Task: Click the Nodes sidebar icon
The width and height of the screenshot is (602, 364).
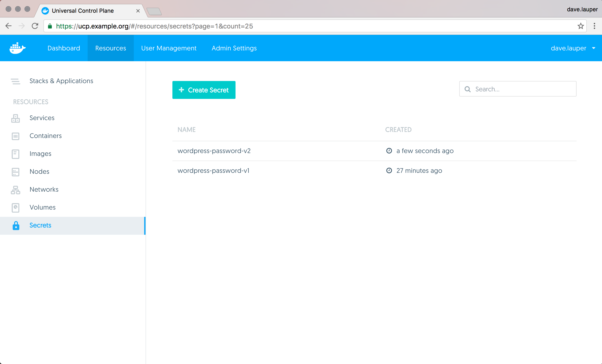Action: pyautogui.click(x=15, y=172)
